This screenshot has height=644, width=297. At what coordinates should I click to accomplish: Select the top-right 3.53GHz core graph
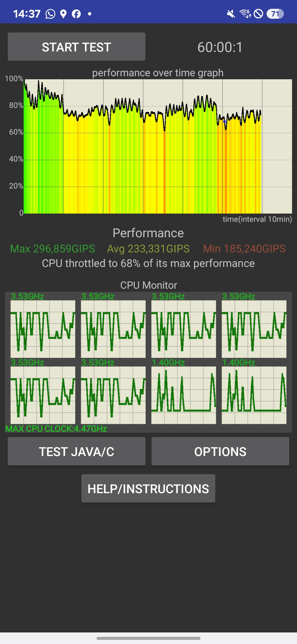pos(254,329)
